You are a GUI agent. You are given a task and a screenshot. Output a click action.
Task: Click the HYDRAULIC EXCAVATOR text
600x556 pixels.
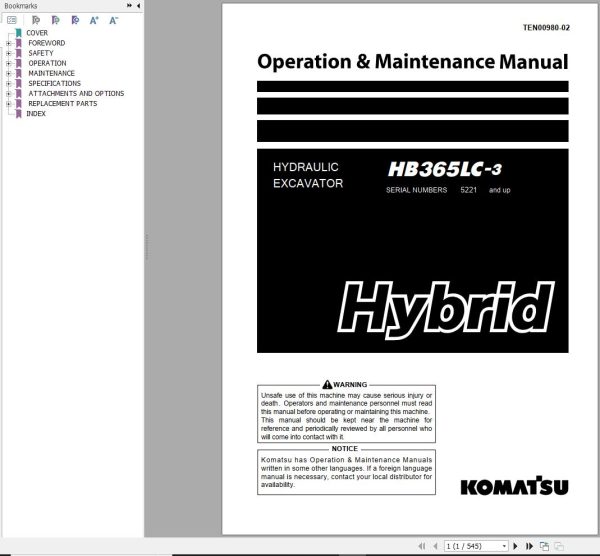(308, 175)
